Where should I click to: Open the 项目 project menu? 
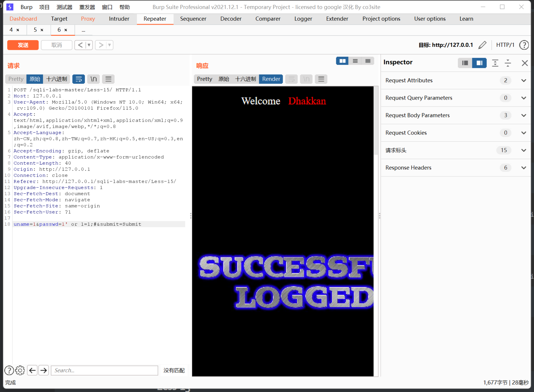click(44, 7)
